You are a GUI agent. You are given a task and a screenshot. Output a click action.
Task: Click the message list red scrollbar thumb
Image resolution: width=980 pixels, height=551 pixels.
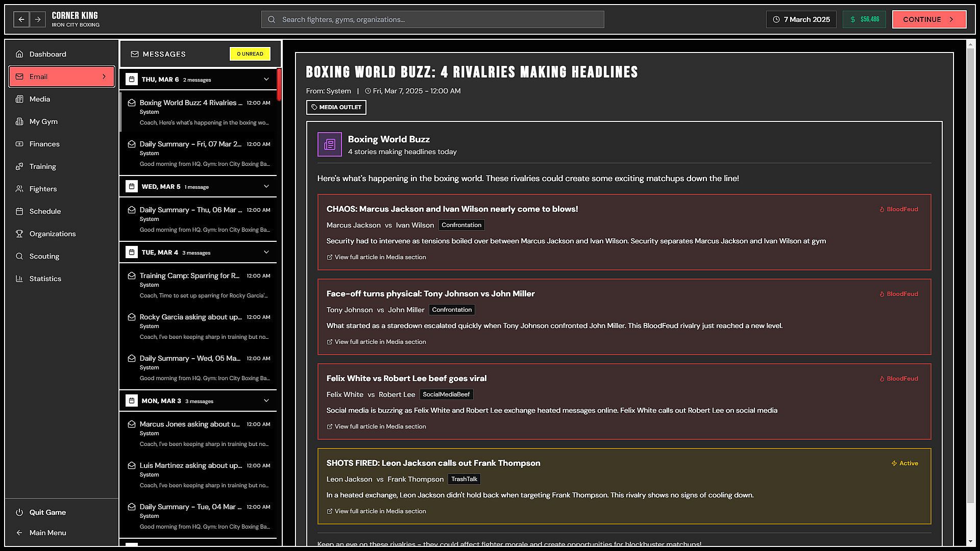(x=279, y=85)
